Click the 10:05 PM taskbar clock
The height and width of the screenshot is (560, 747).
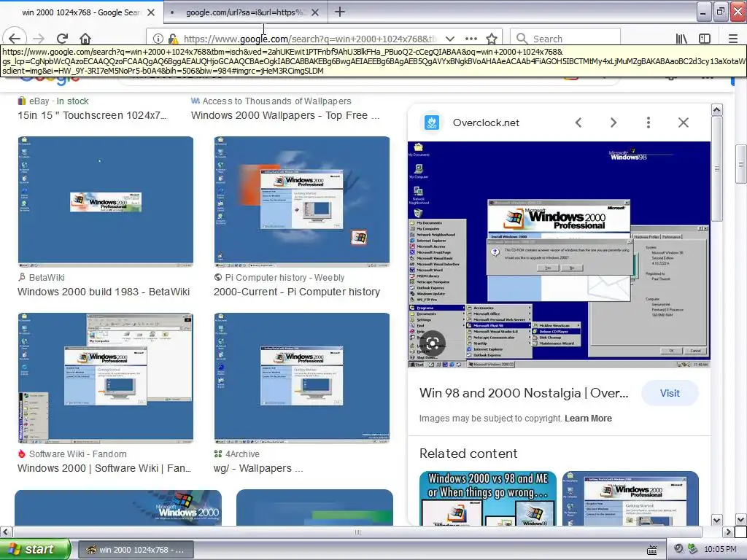pyautogui.click(x=720, y=550)
